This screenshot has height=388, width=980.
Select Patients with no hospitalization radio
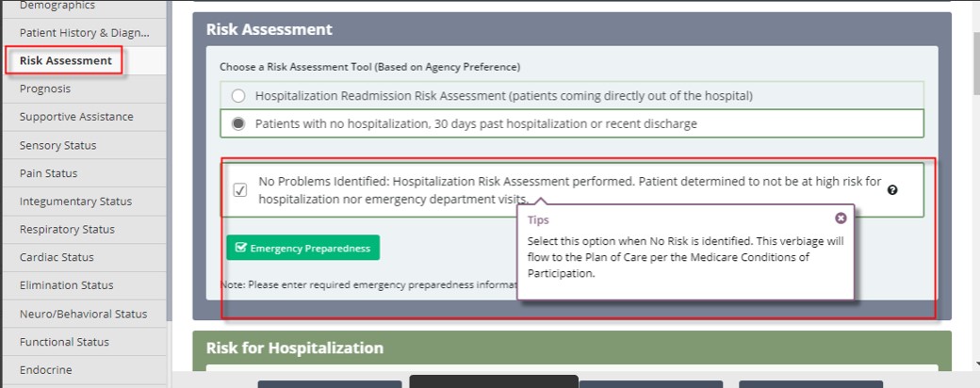[238, 123]
